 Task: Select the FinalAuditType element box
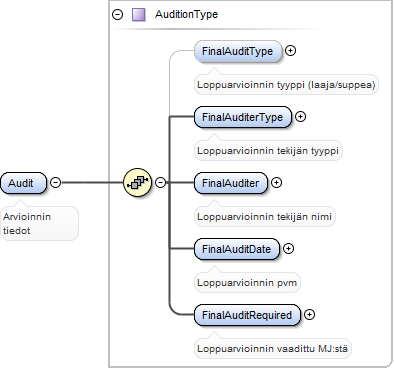[238, 51]
